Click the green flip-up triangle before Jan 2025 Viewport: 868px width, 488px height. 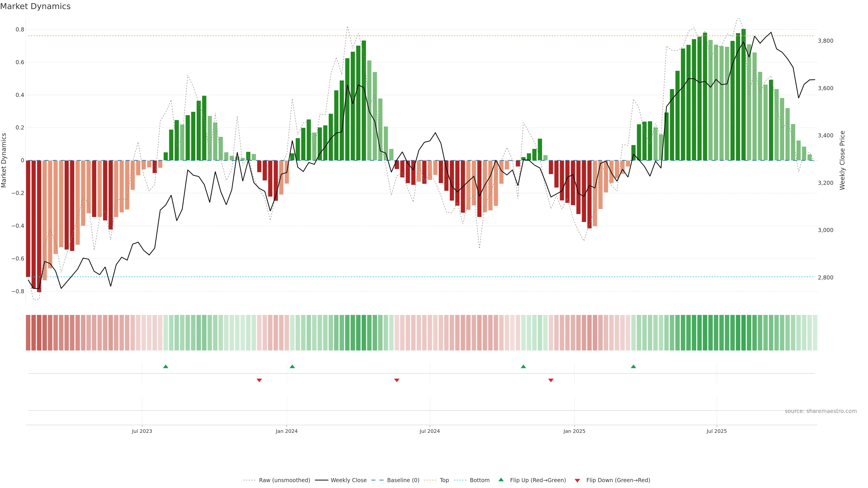click(523, 366)
